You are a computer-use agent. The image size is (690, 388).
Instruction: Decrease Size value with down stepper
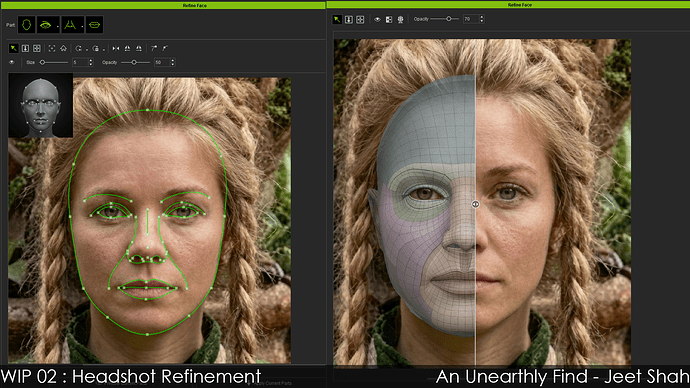pos(91,64)
